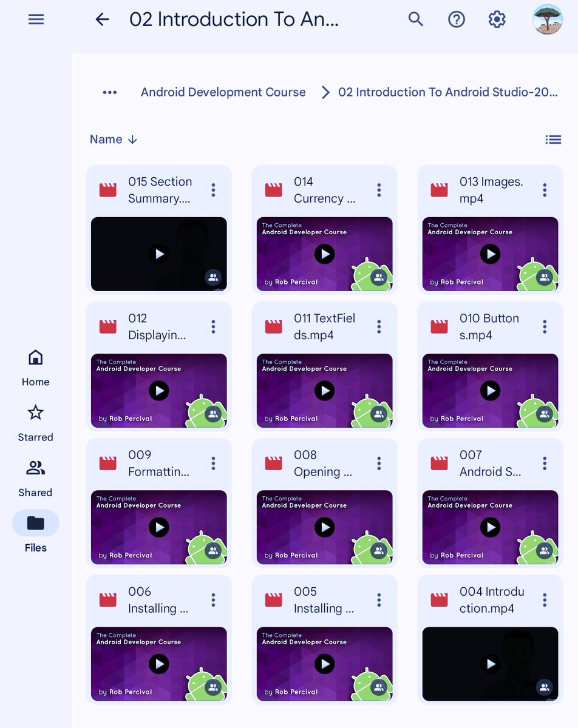Open the help question mark icon
This screenshot has height=728, width=578.
pos(457,19)
